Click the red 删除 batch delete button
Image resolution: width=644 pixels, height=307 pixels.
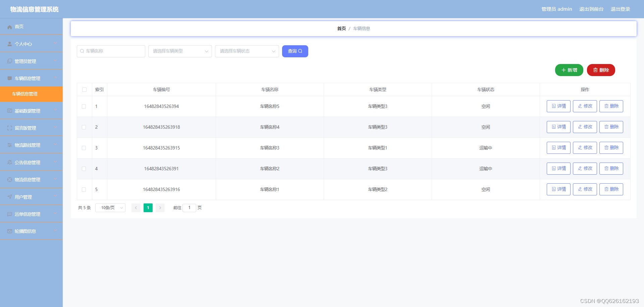click(601, 70)
